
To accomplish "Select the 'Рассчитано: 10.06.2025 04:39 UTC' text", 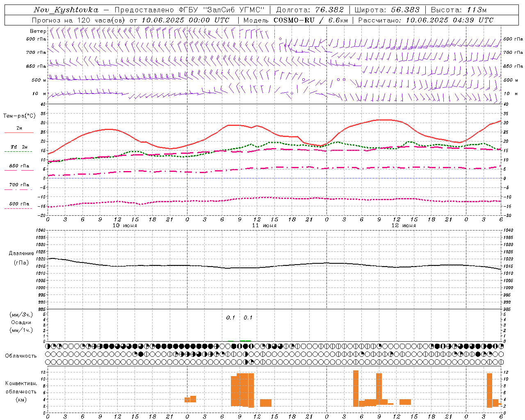I will 426,20.
